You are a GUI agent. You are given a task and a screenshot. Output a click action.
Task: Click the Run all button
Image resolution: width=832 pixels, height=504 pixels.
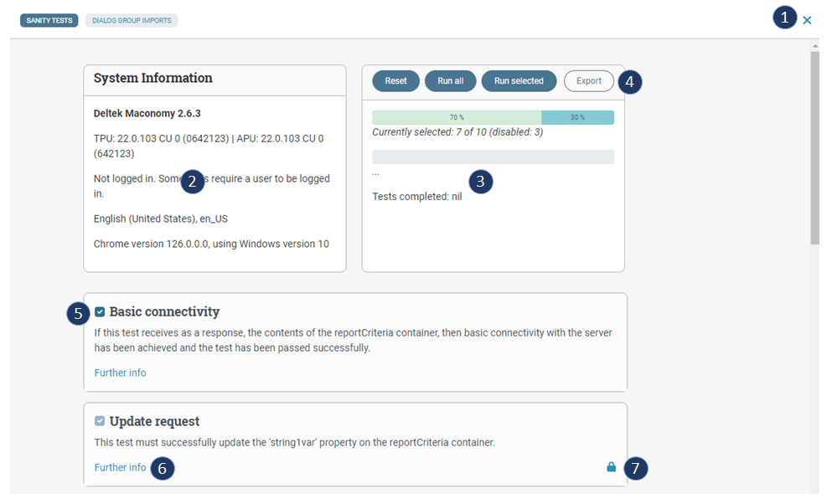coord(452,80)
